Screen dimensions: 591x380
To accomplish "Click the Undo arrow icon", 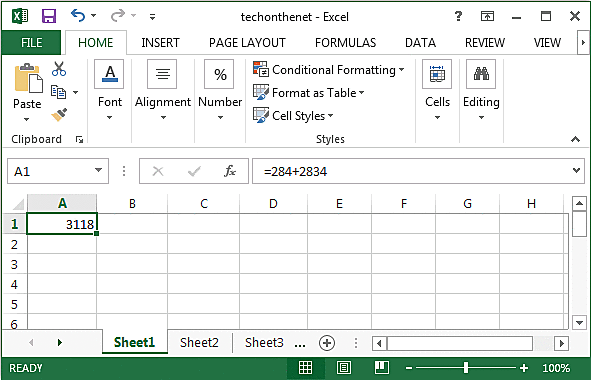I will coord(78,15).
